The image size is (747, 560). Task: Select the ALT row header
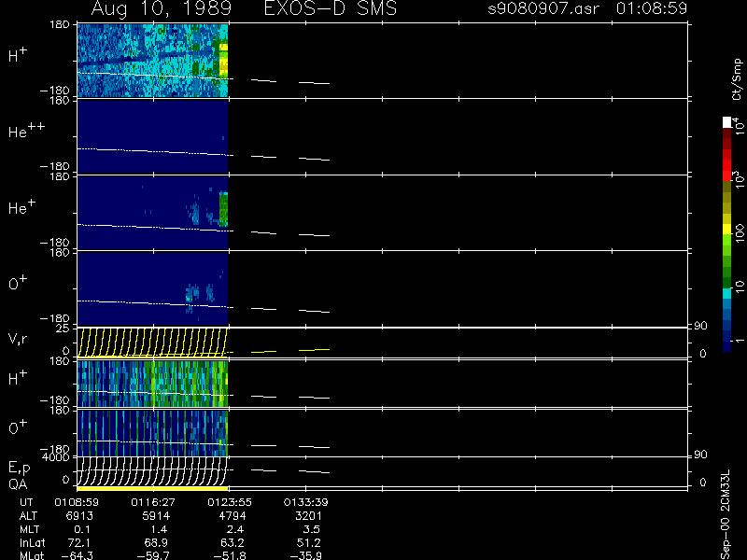(28, 516)
